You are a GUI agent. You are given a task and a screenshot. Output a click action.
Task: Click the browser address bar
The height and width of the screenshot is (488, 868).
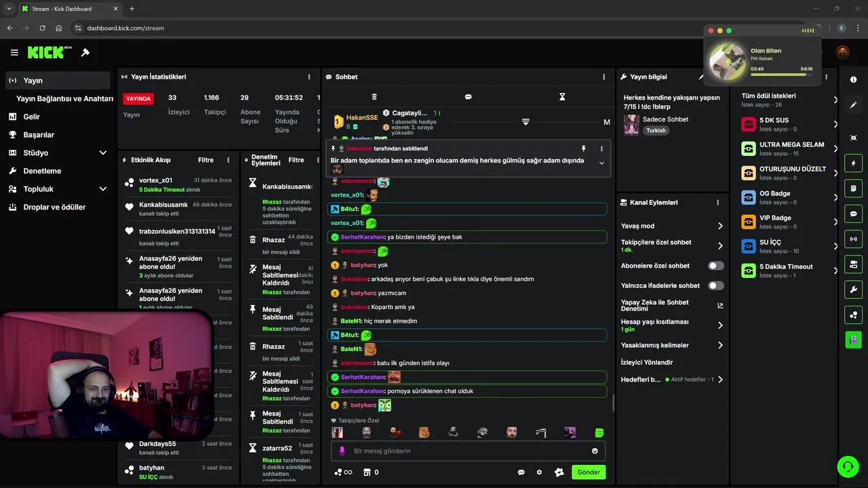click(434, 28)
